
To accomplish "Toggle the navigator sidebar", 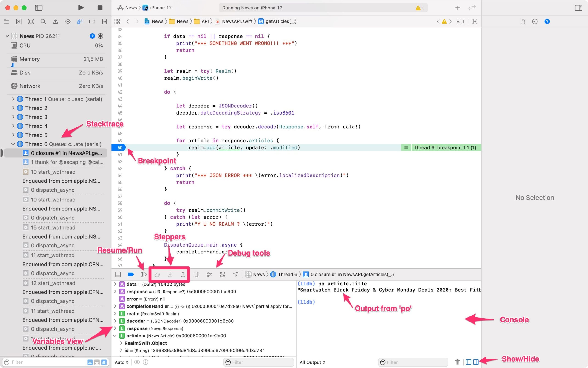I will click(39, 8).
